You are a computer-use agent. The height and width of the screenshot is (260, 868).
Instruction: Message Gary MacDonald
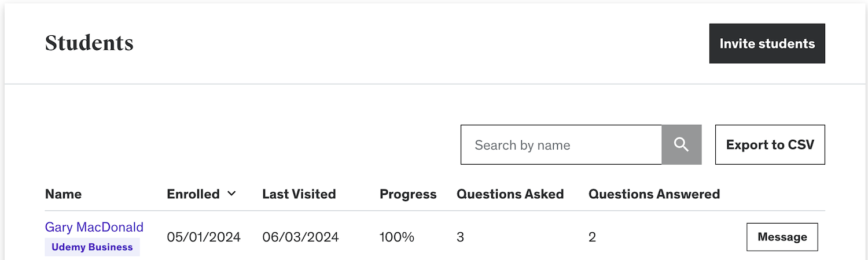[x=782, y=237]
